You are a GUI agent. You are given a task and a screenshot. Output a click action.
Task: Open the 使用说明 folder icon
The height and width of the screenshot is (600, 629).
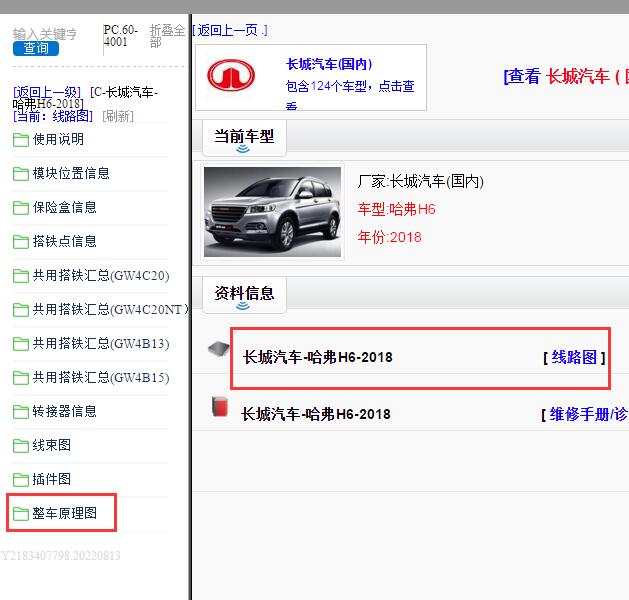[x=20, y=140]
